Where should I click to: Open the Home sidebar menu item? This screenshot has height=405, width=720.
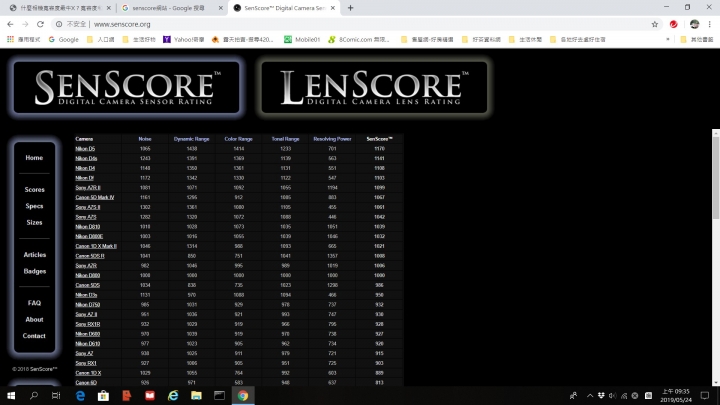point(34,158)
